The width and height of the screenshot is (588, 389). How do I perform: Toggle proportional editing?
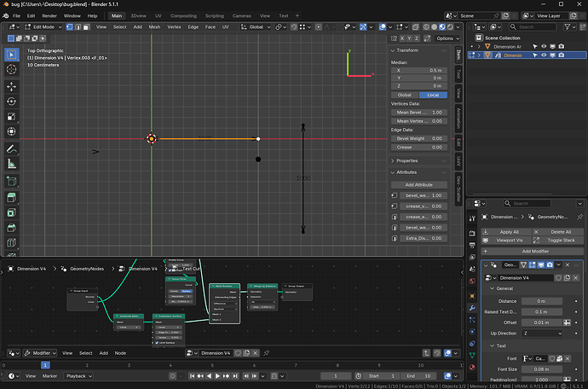(319, 27)
